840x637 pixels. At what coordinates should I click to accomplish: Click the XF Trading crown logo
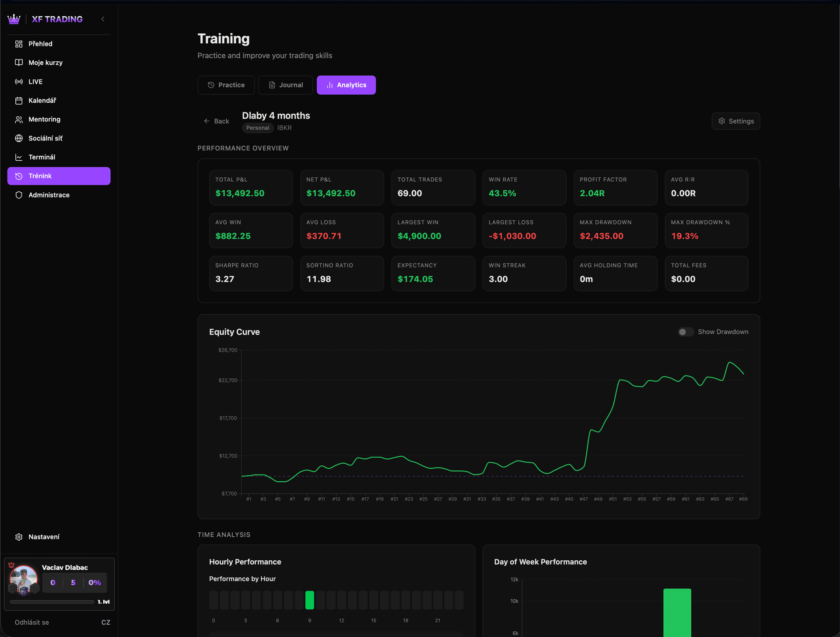[x=14, y=19]
